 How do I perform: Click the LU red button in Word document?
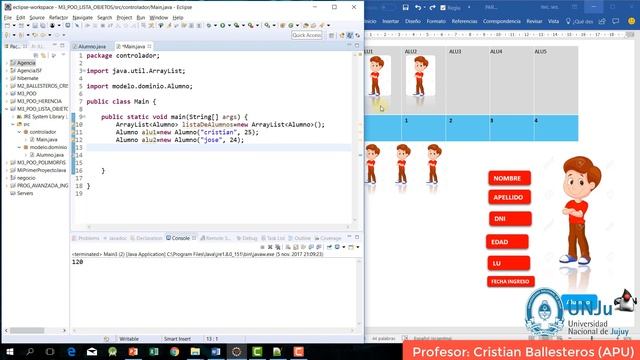509,263
